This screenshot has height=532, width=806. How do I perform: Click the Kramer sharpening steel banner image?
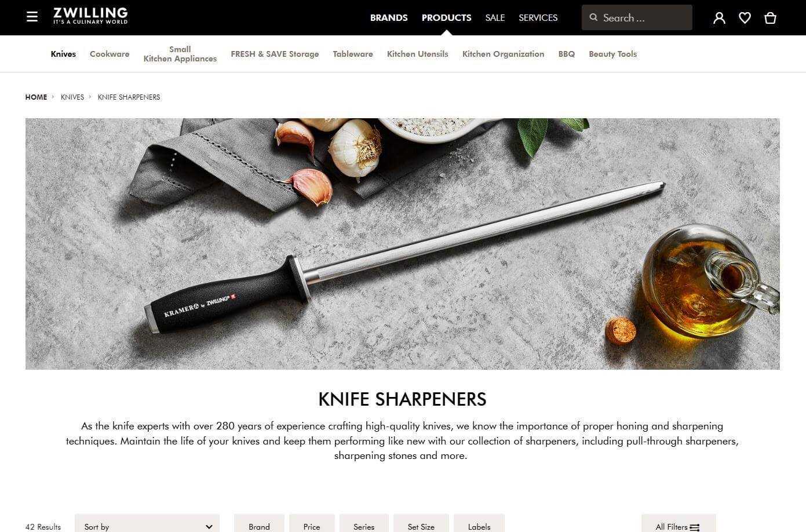click(x=402, y=244)
